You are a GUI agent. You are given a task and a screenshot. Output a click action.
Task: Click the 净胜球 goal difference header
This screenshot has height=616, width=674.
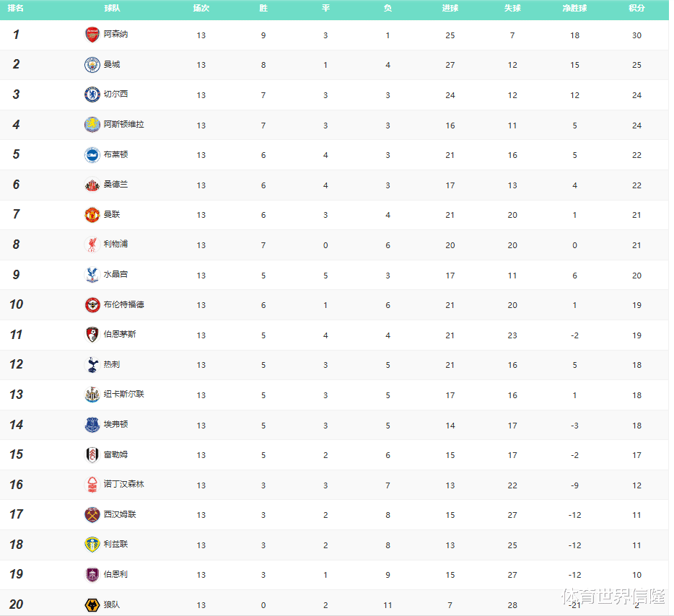point(574,9)
